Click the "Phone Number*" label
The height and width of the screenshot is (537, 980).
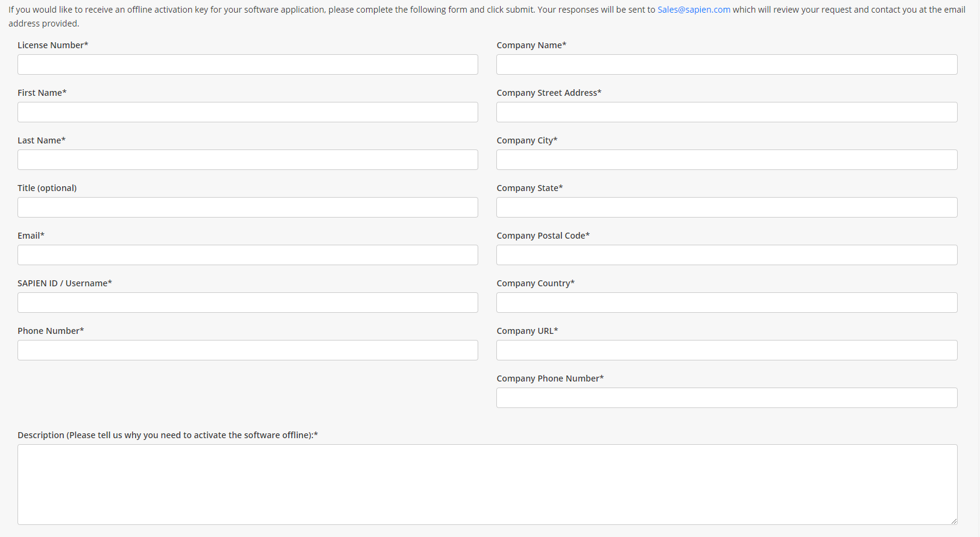point(51,331)
